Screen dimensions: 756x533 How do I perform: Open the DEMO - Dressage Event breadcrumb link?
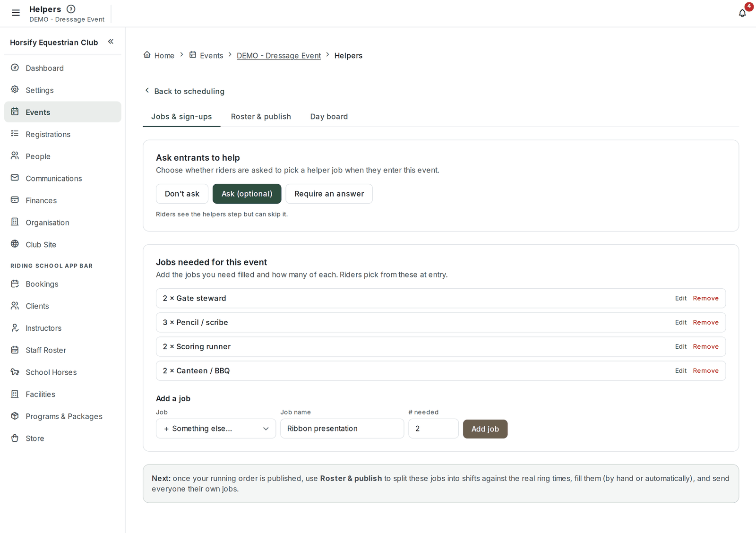click(279, 56)
